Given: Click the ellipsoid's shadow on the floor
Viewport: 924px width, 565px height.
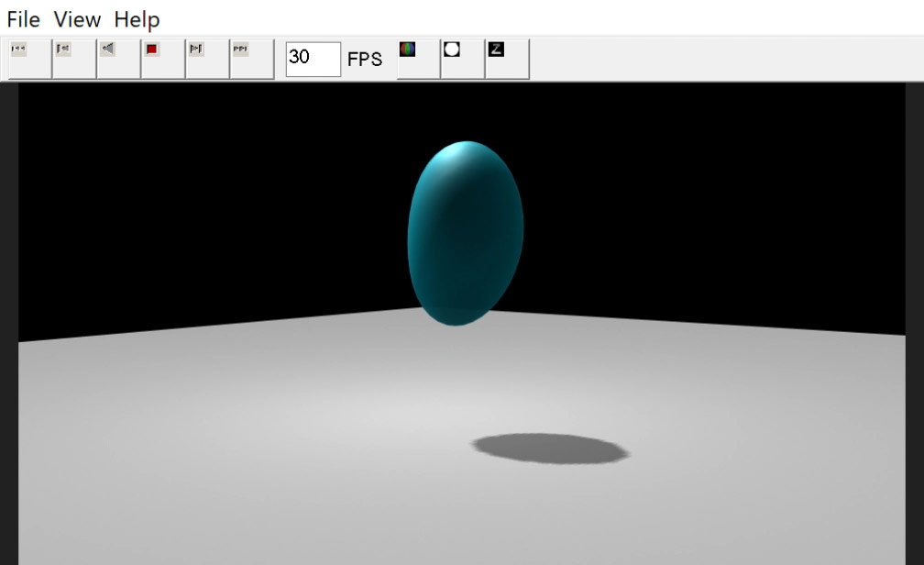Looking at the screenshot, I should coord(550,449).
